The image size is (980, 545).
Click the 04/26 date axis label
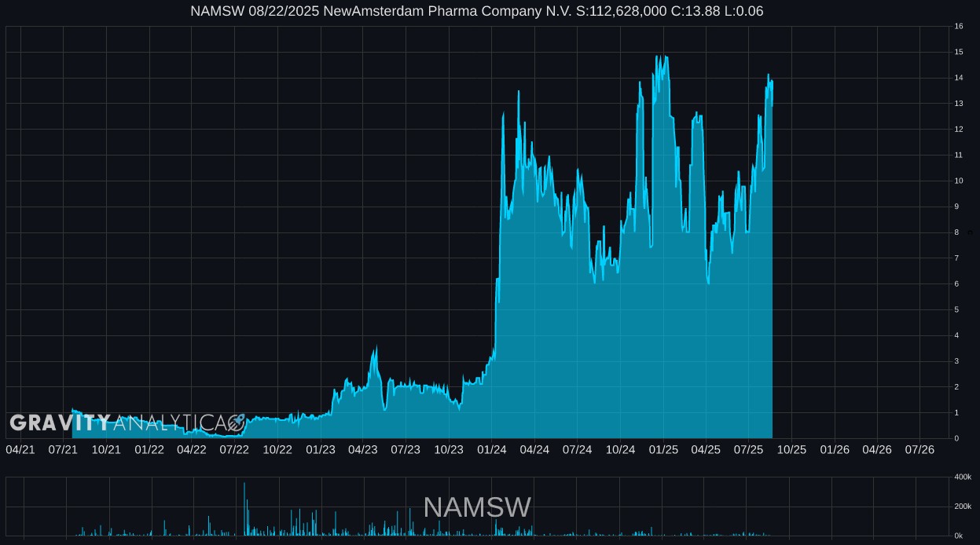877,450
